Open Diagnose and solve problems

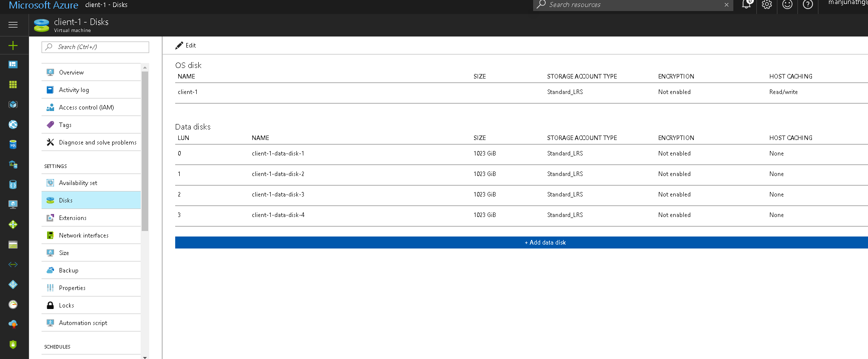(91, 142)
